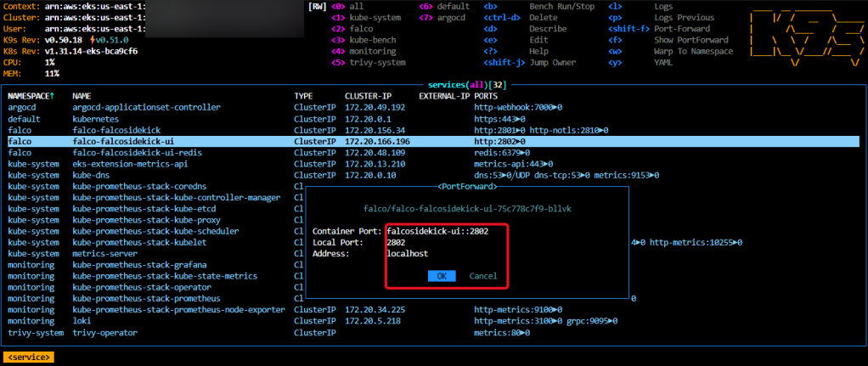Select the falco-falcosidekick service row
This screenshot has width=868, height=366.
tap(433, 130)
